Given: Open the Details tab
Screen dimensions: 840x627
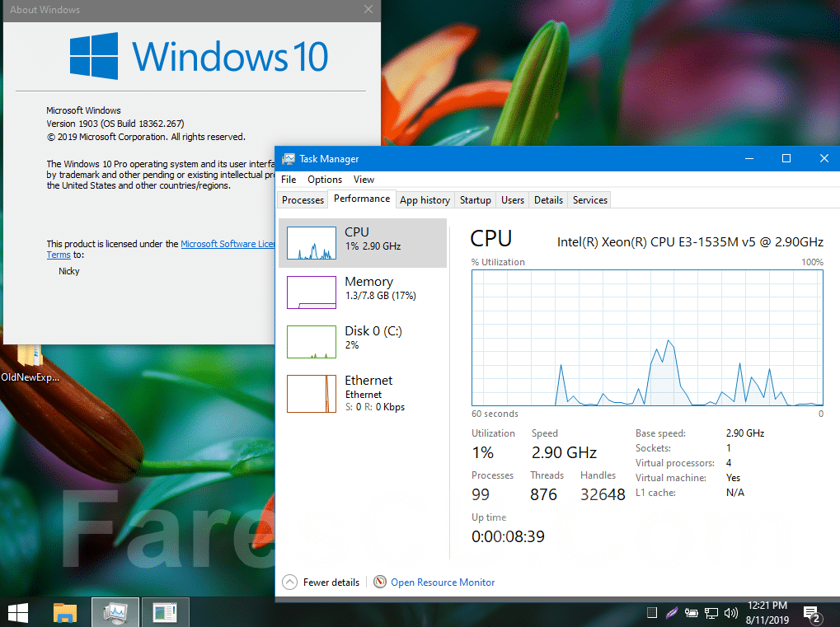Looking at the screenshot, I should 548,199.
